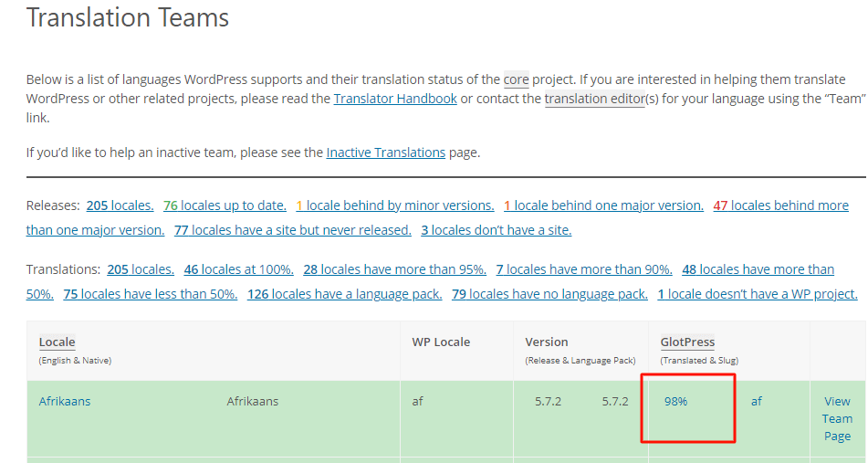This screenshot has width=868, height=463.
Task: Open '126 locales have a language pack'
Action: 344,294
